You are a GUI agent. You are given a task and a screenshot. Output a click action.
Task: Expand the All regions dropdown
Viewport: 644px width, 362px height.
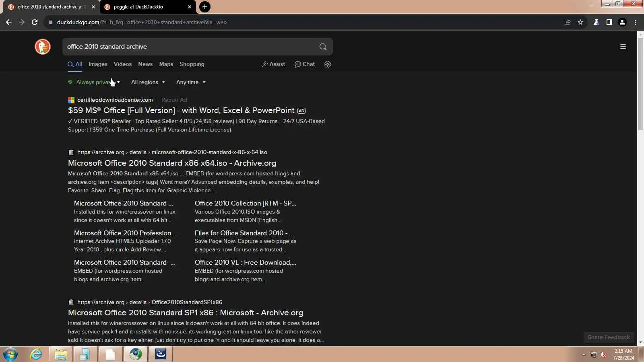[148, 82]
